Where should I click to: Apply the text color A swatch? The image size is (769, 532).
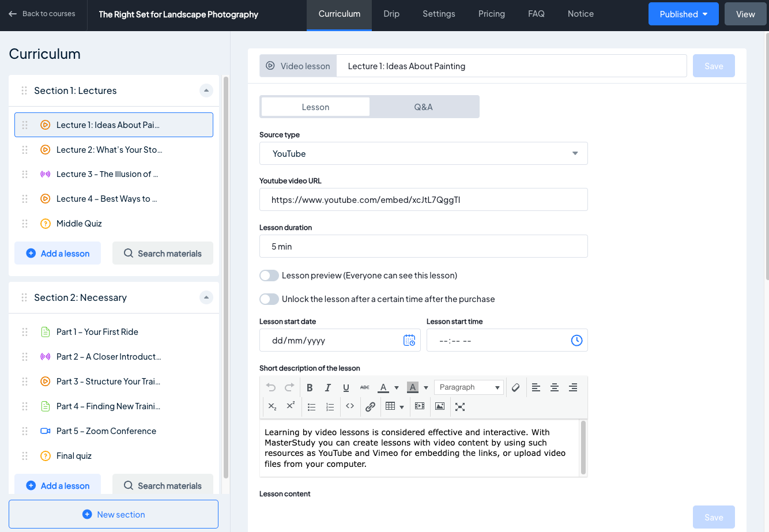click(383, 387)
